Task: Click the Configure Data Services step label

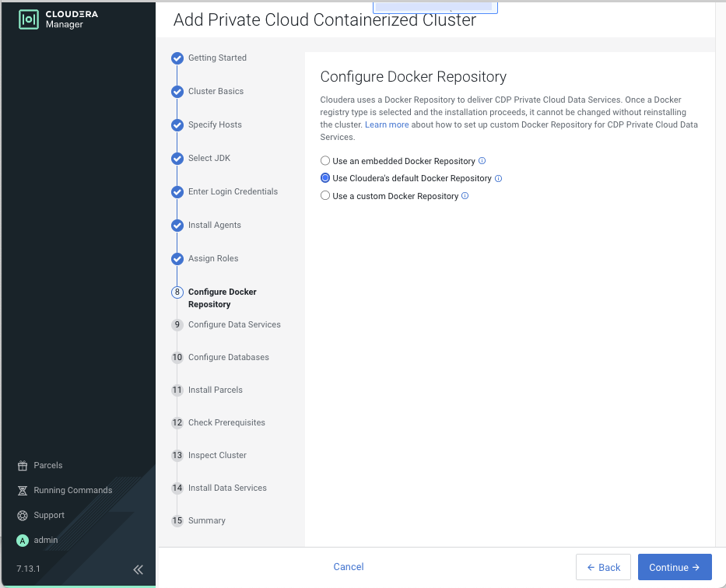Action: 234,325
